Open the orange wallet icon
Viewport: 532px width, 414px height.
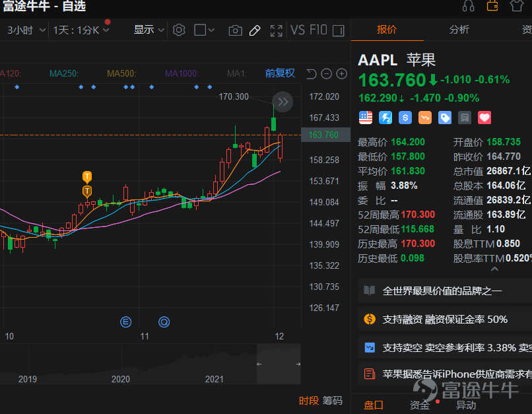click(x=492, y=6)
